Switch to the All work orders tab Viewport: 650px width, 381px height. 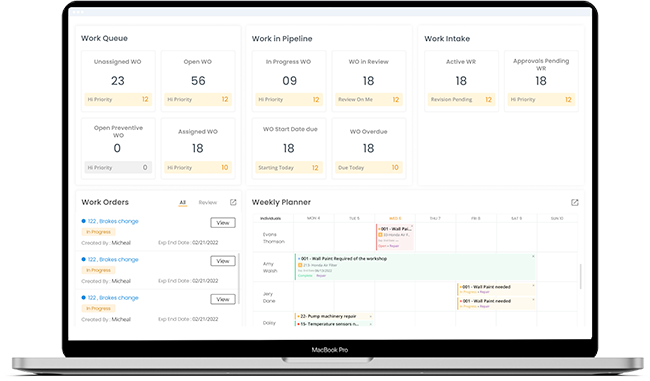point(182,202)
